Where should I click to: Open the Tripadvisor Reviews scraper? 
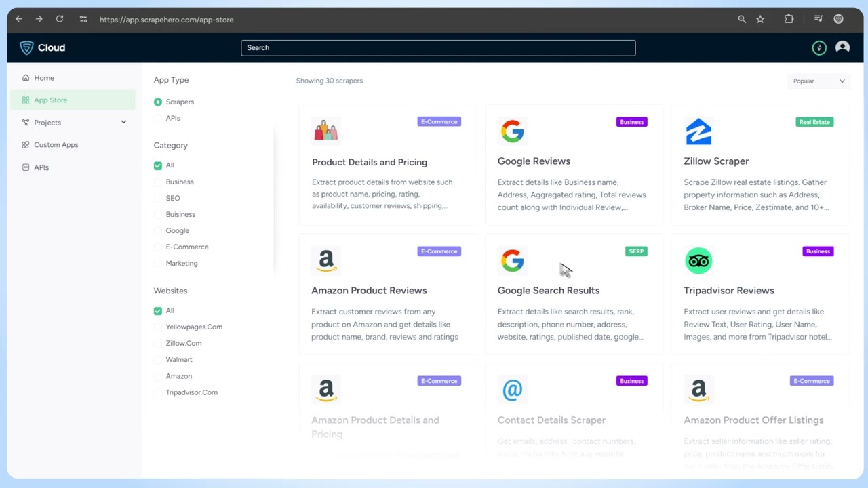729,291
